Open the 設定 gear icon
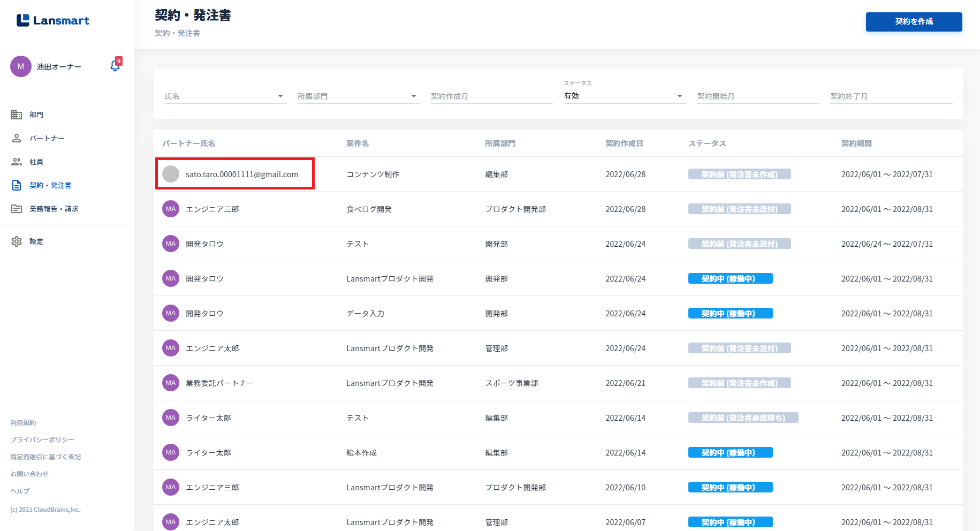Viewport: 980px width, 531px height. [x=17, y=241]
